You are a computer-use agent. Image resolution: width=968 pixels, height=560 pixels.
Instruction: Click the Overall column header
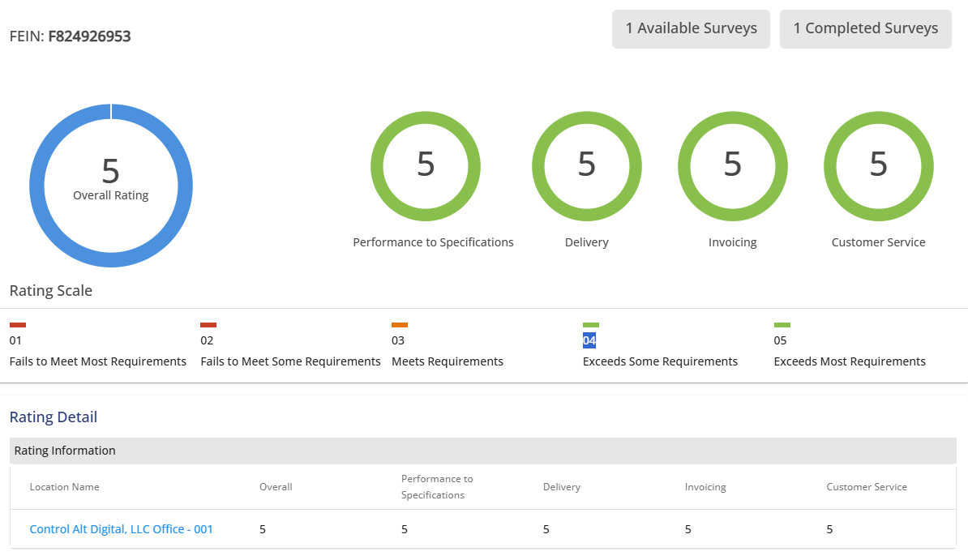[276, 487]
